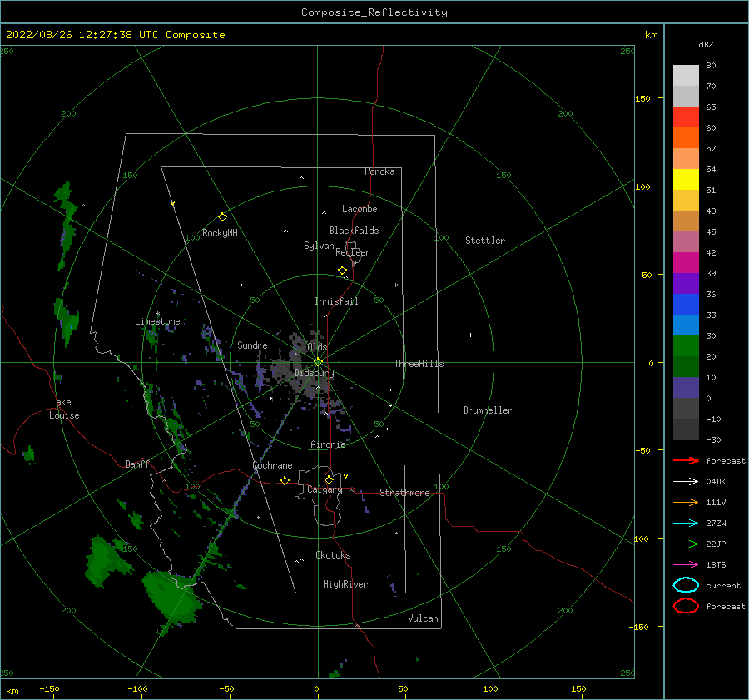Click the yellow radar center marker near Olds
This screenshot has width=749, height=700.
coord(318,362)
